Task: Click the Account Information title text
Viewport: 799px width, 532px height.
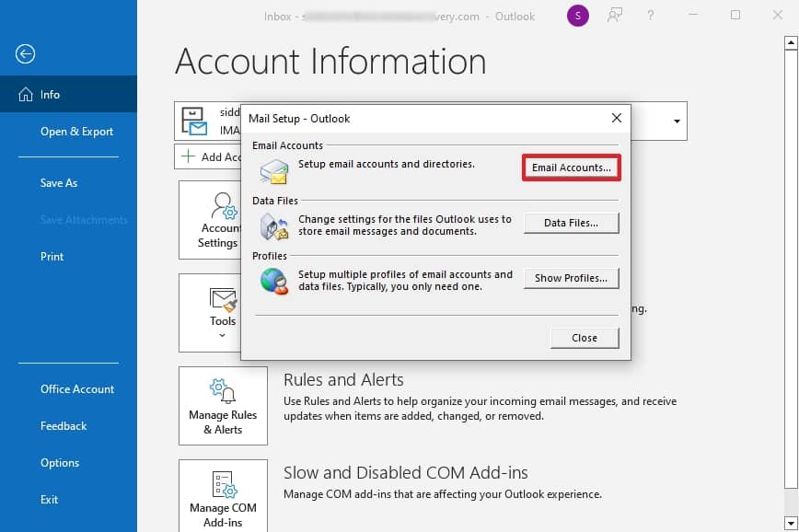Action: (x=330, y=61)
